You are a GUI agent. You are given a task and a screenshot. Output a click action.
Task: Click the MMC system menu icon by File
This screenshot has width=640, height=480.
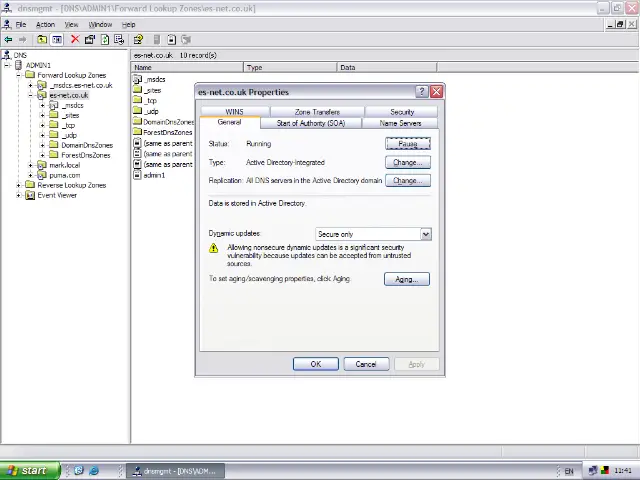click(7, 24)
